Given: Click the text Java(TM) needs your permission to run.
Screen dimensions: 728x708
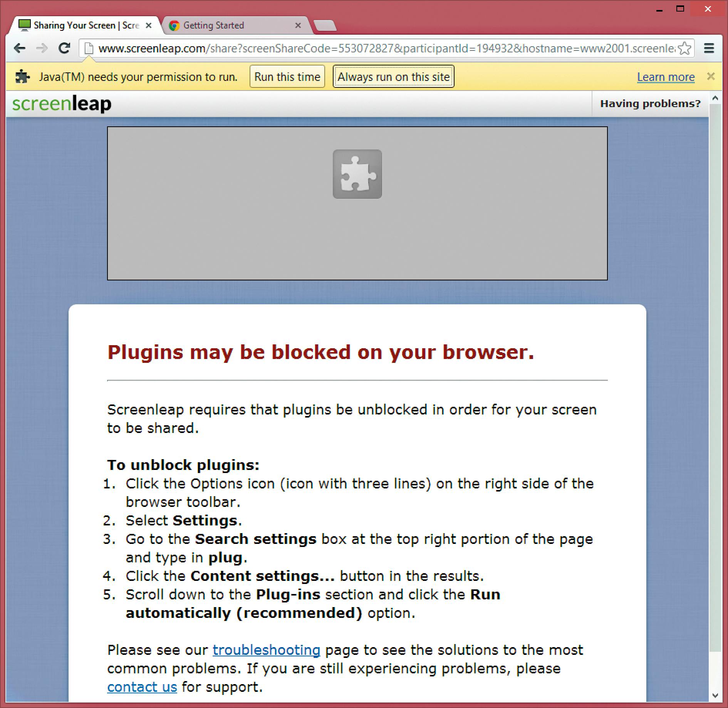Looking at the screenshot, I should pyautogui.click(x=138, y=77).
